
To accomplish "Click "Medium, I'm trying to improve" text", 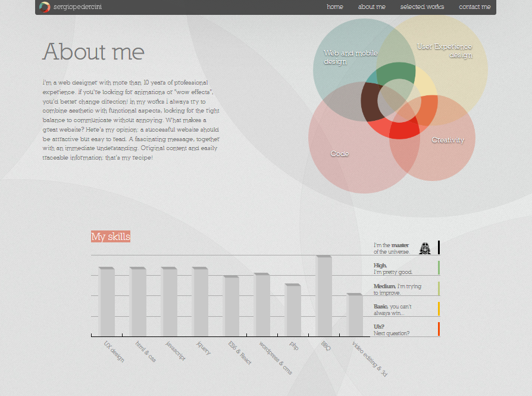I will pyautogui.click(x=398, y=289).
